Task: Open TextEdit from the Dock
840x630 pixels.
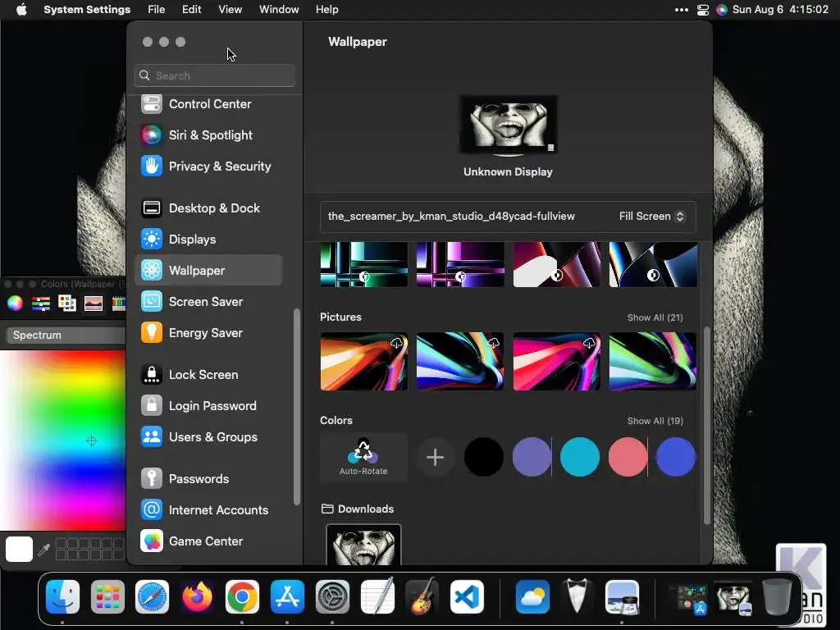Action: coord(377,596)
